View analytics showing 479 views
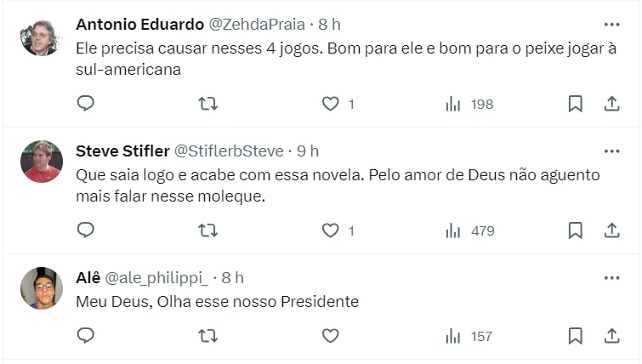 pyautogui.click(x=469, y=230)
